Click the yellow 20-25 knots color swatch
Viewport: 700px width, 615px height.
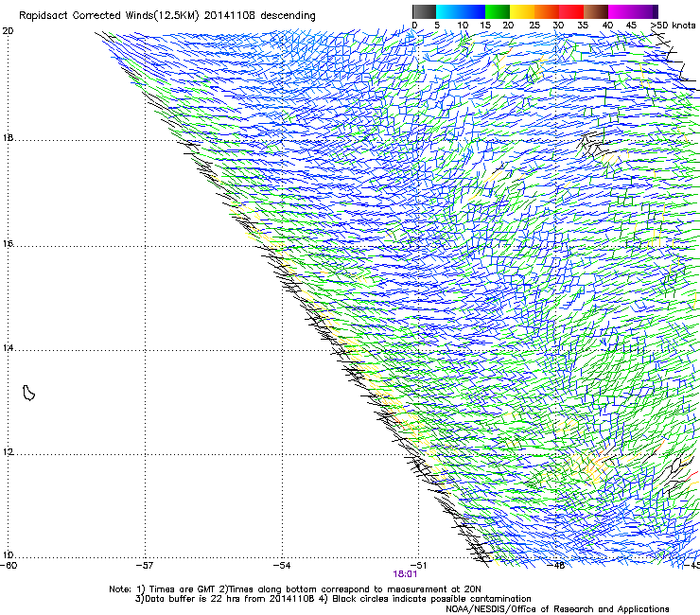click(x=522, y=11)
